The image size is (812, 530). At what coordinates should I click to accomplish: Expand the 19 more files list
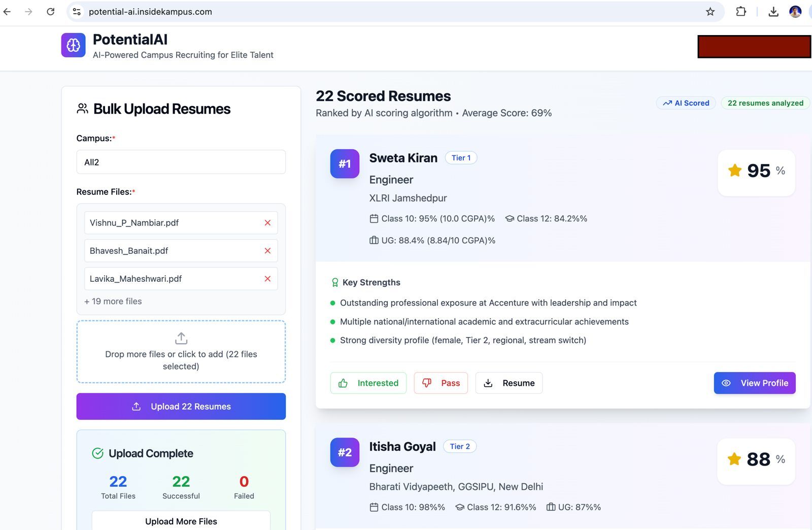coord(113,301)
